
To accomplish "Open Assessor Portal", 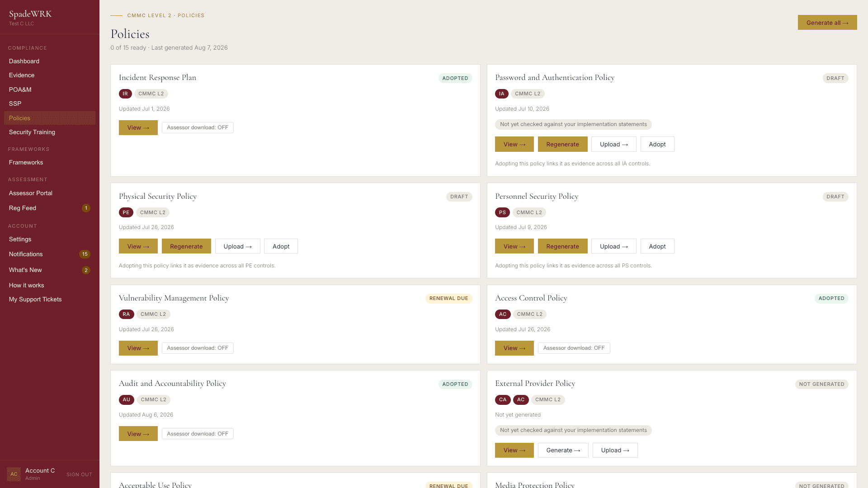I will click(x=50, y=193).
